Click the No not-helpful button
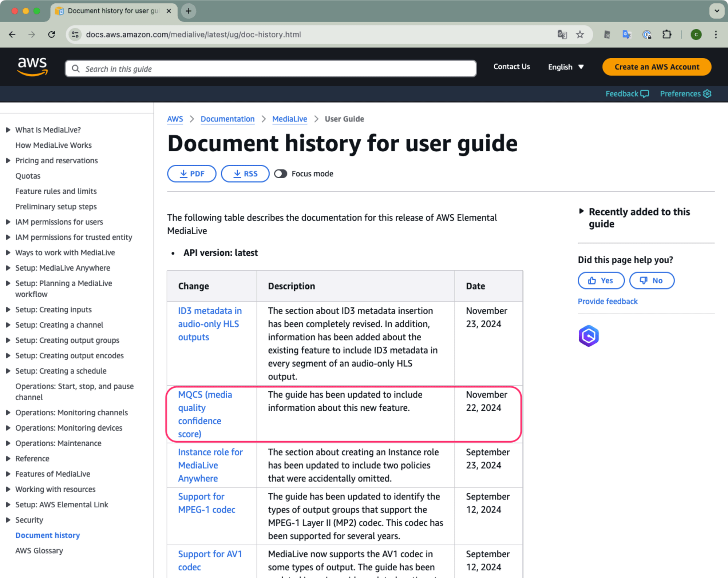This screenshot has width=728, height=578. click(652, 280)
